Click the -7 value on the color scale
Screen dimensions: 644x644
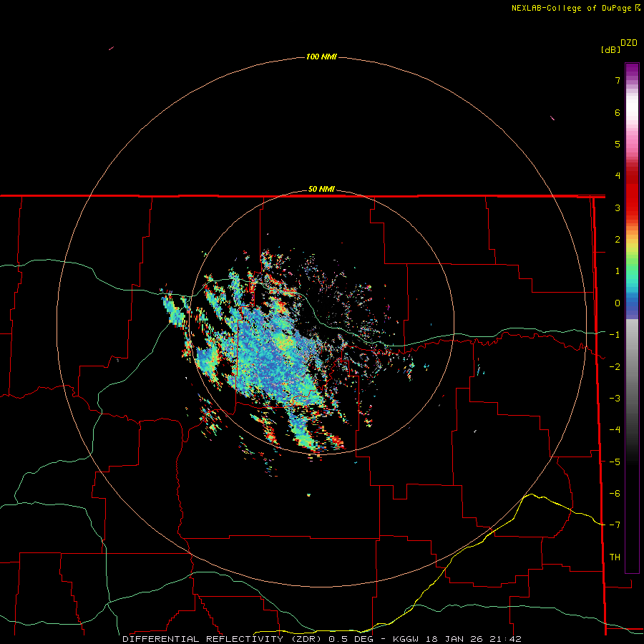[615, 525]
